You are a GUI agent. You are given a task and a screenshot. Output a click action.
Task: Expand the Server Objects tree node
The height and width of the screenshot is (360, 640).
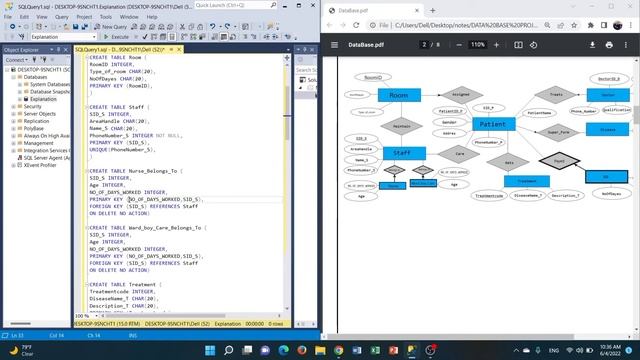pyautogui.click(x=13, y=114)
